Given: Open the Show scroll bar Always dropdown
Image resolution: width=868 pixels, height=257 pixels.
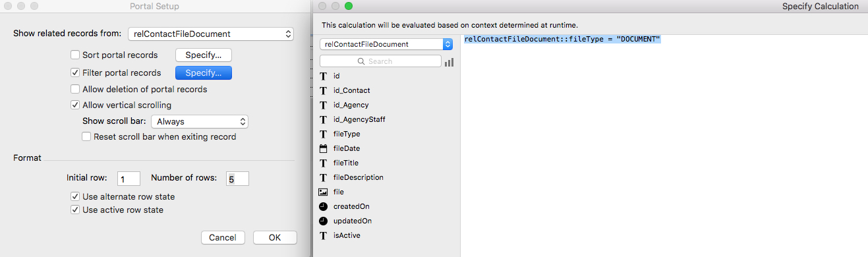Looking at the screenshot, I should (x=200, y=121).
